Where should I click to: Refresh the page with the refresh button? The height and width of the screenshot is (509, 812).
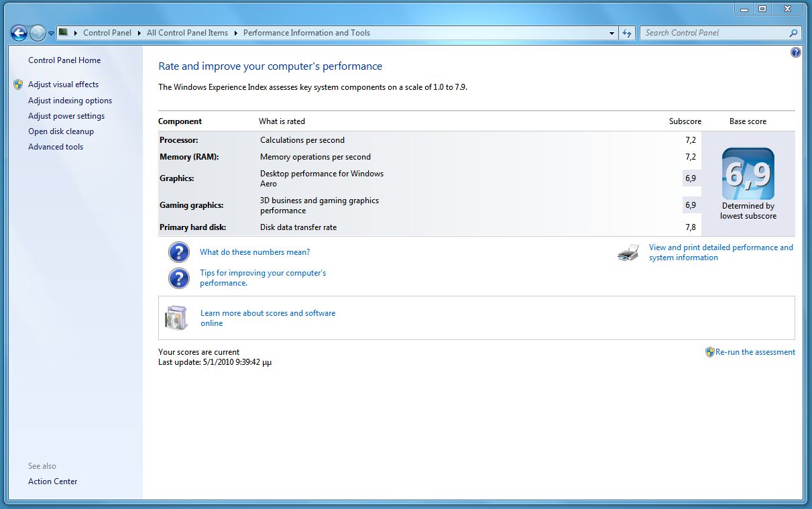point(627,33)
